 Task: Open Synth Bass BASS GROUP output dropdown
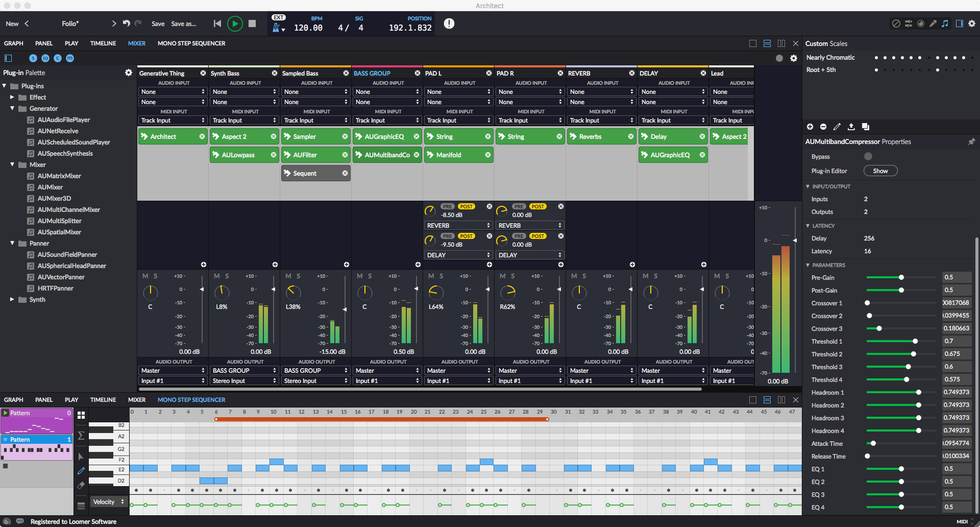pos(244,371)
